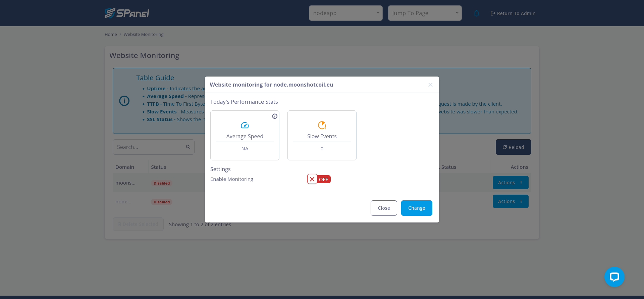
Task: Open the notifications bell
Action: tap(476, 13)
